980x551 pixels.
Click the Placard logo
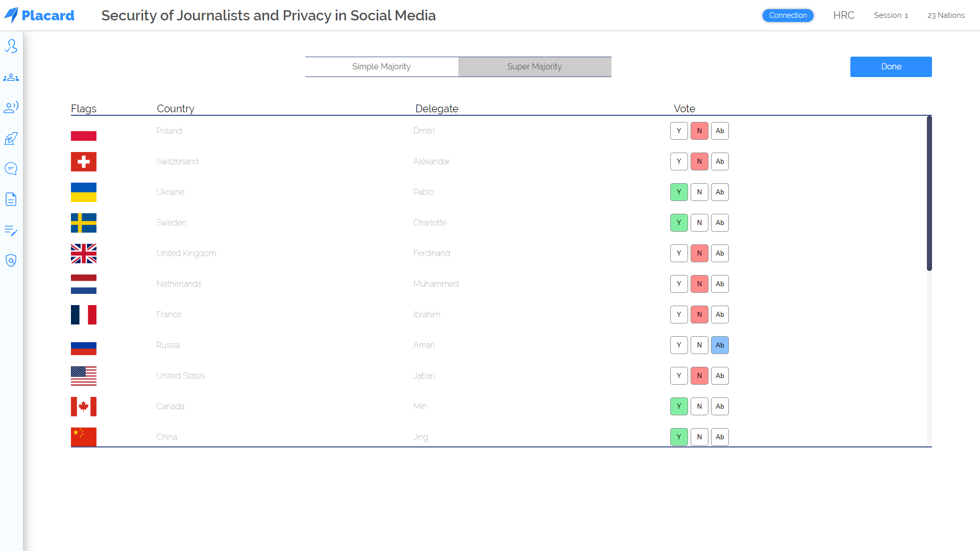(40, 15)
